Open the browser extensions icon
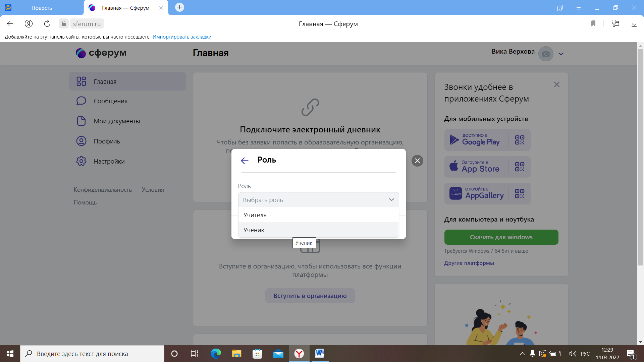Viewport: 644px width, 362px height. 615,23
